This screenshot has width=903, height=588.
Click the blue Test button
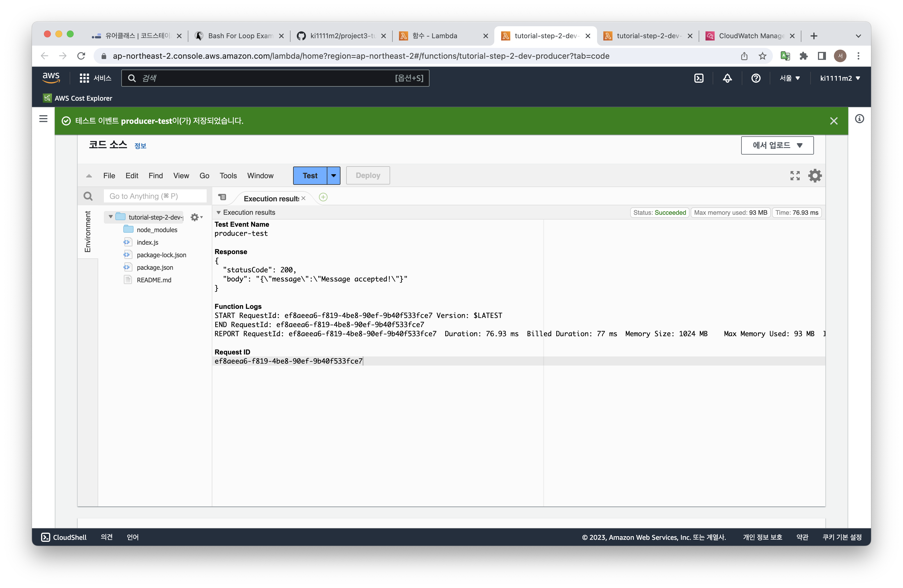click(310, 176)
